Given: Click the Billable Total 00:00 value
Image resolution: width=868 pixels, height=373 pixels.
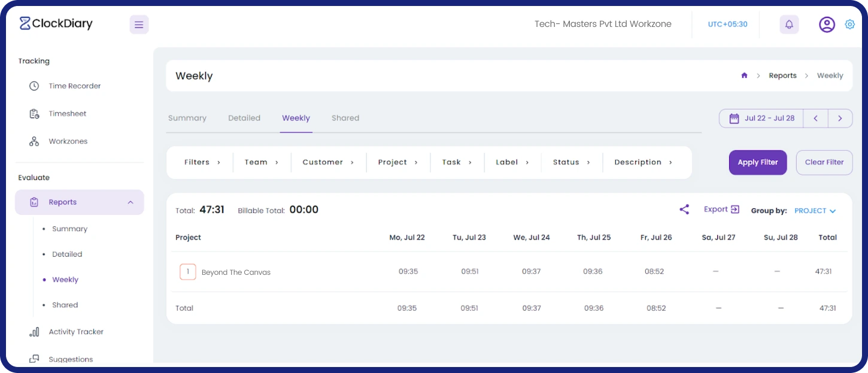Looking at the screenshot, I should 304,210.
